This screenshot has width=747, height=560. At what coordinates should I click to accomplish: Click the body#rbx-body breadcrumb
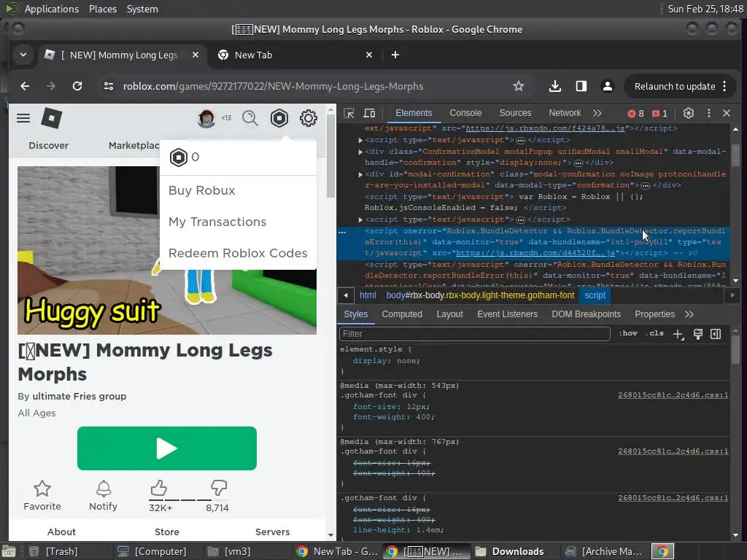point(480,296)
